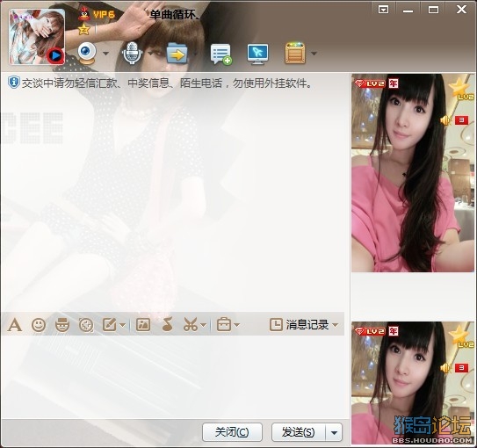Open the VIP magic emoticon icon

coord(62,325)
